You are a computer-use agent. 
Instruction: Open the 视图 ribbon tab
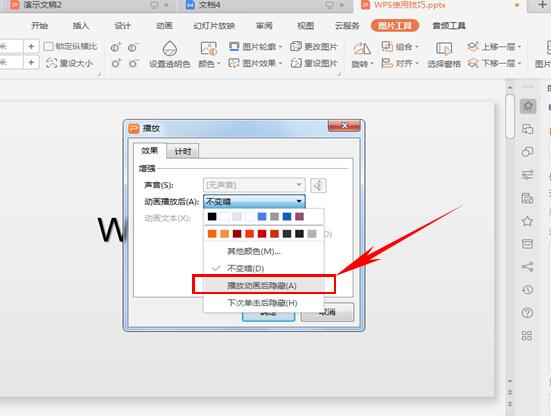(x=305, y=26)
